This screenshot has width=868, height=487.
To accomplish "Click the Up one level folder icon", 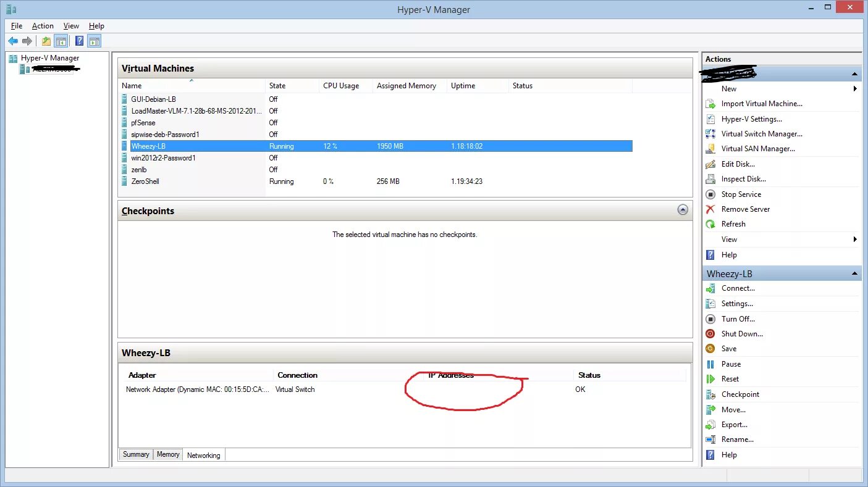I will [x=46, y=41].
